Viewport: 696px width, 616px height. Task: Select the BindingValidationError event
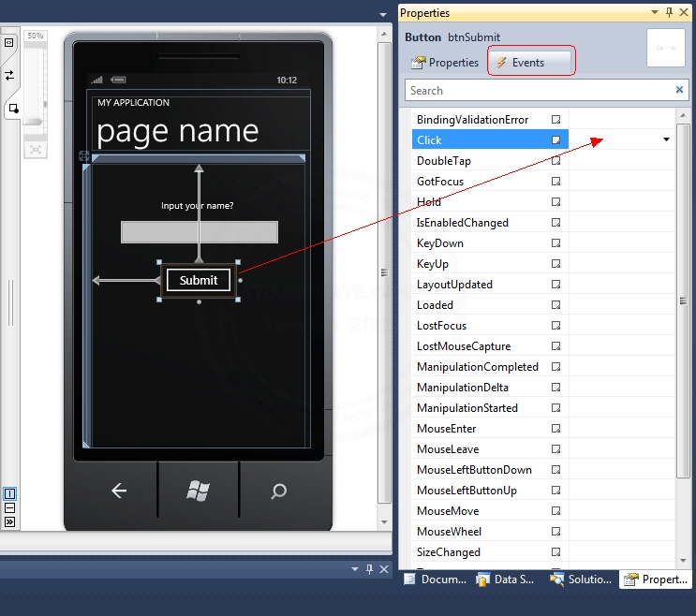[472, 120]
